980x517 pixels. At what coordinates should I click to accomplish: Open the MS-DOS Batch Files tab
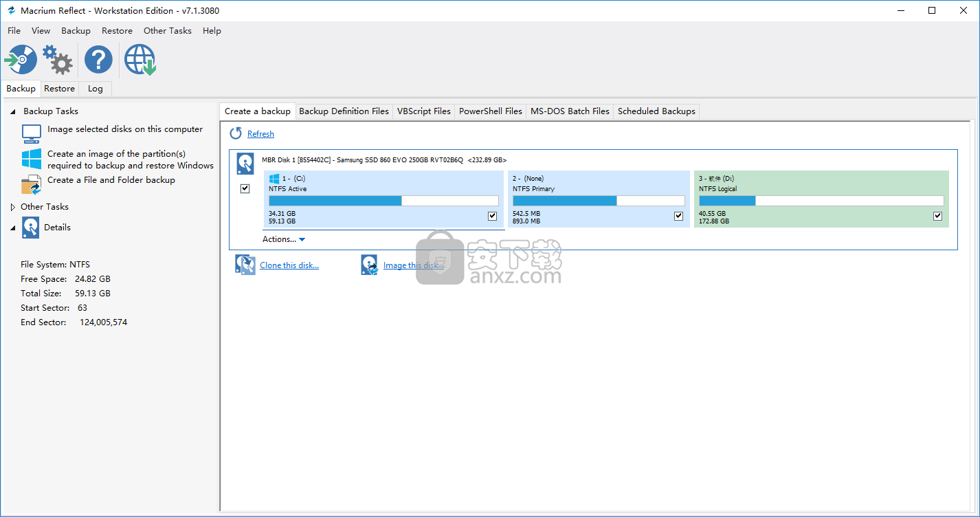[570, 111]
